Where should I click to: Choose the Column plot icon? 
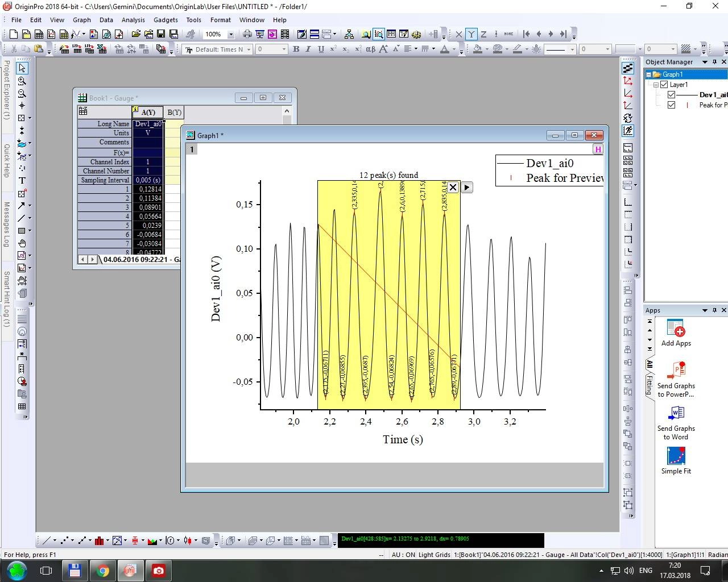click(x=100, y=541)
